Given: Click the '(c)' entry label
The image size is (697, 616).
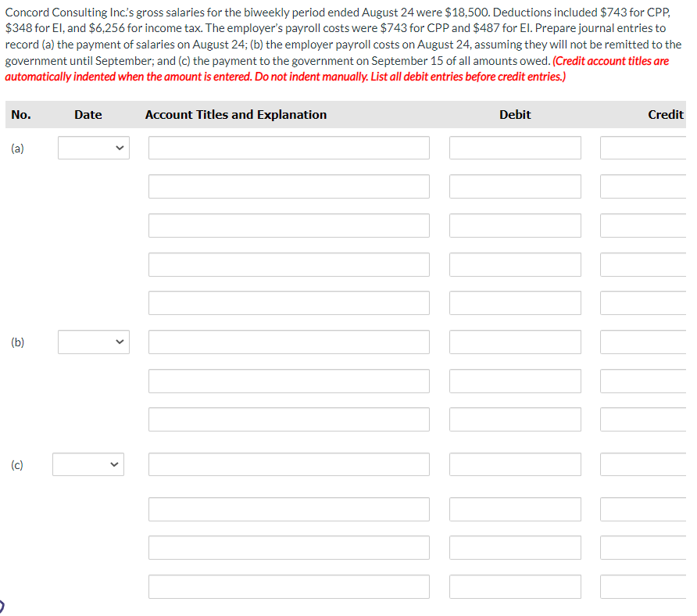Looking at the screenshot, I should [x=17, y=465].
